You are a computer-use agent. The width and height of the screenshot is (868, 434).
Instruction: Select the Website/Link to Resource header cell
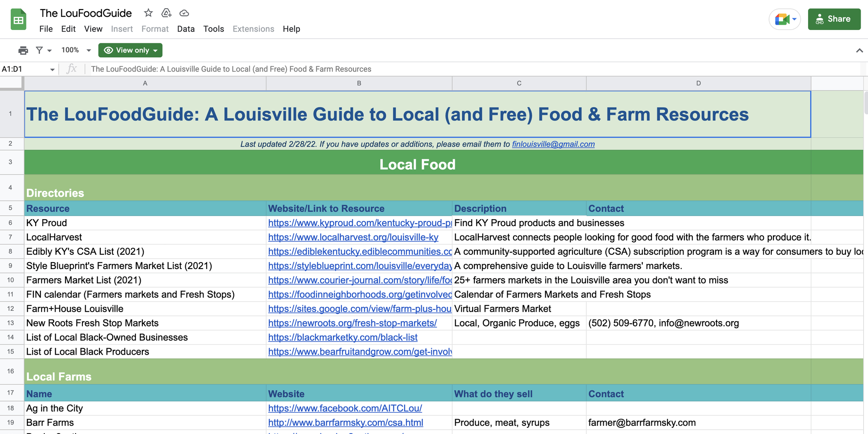point(359,208)
